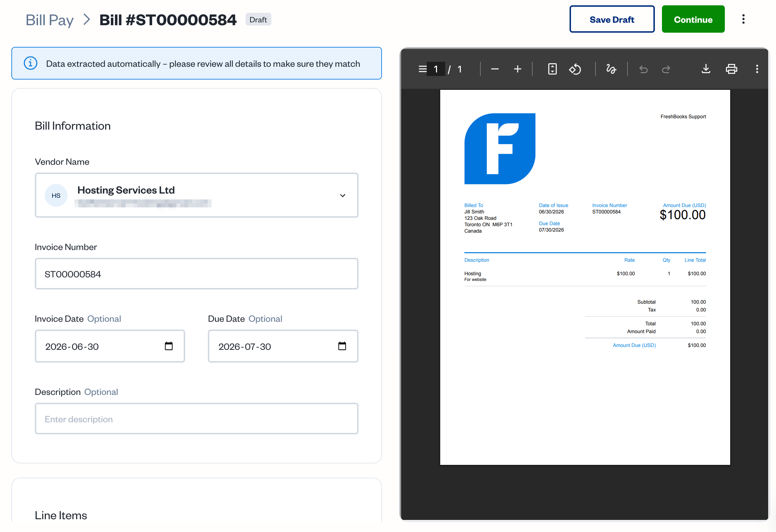Image resolution: width=776 pixels, height=532 pixels.
Task: Click the Enter description field
Action: point(196,419)
